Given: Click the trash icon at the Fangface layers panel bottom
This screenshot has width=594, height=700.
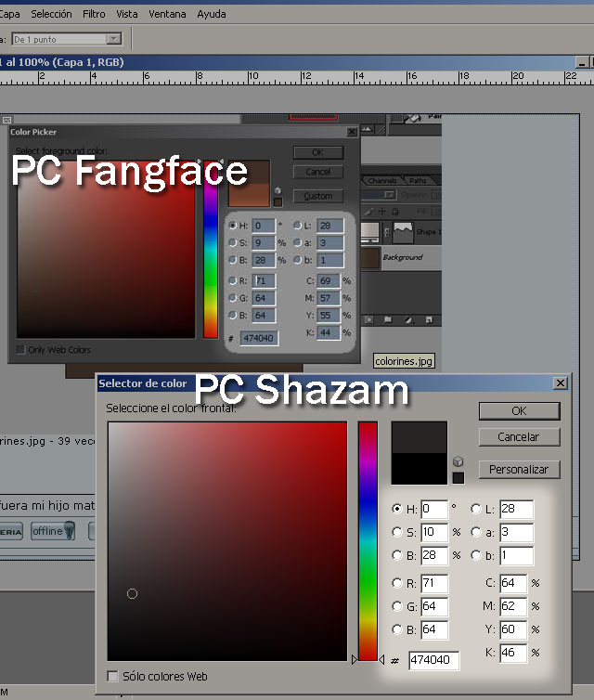Looking at the screenshot, I should pos(429,319).
